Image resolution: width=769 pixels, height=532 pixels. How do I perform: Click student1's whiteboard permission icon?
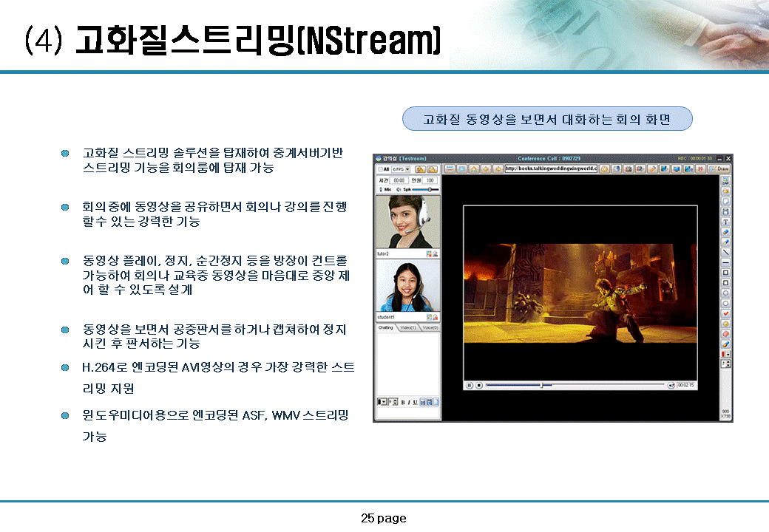click(429, 318)
